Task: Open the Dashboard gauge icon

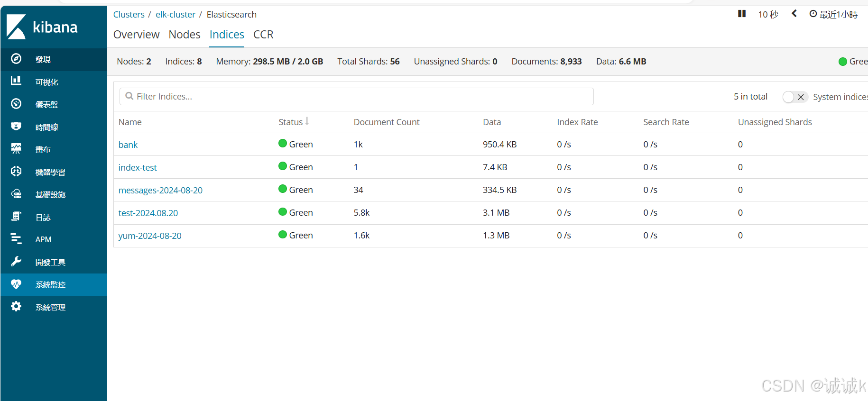Action: tap(16, 104)
